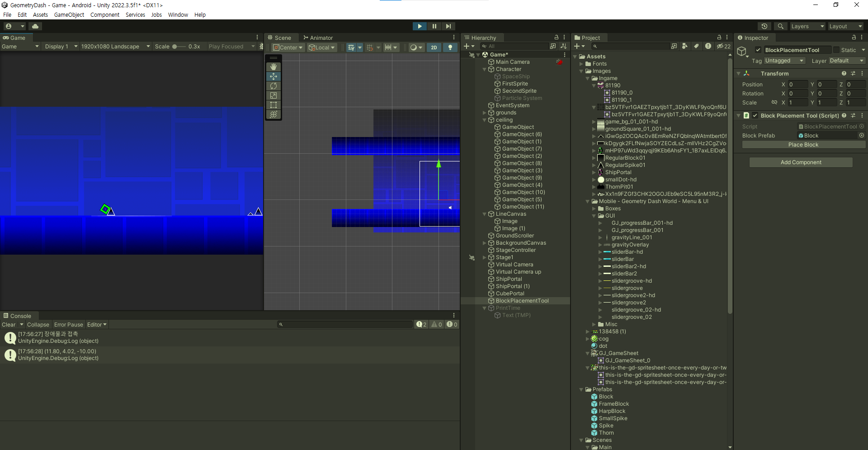Screen dimensions: 868x450
Task: Open the Component menu
Action: click(105, 14)
